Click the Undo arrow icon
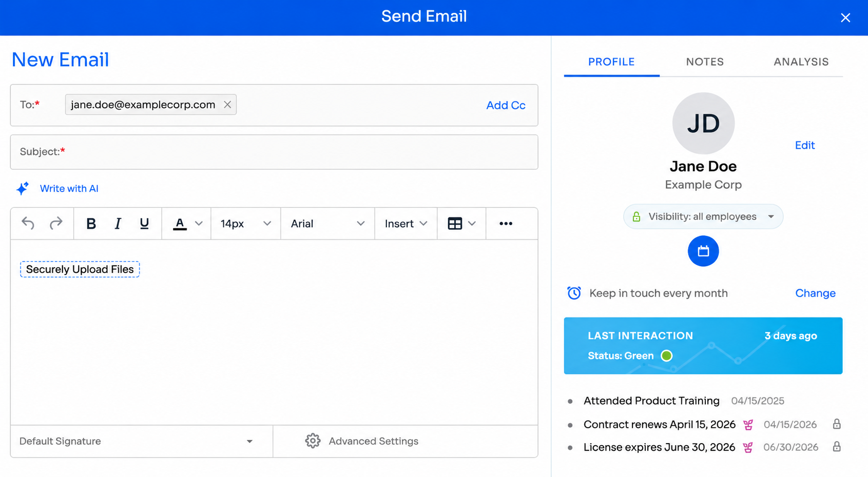This screenshot has width=868, height=477. tap(28, 224)
